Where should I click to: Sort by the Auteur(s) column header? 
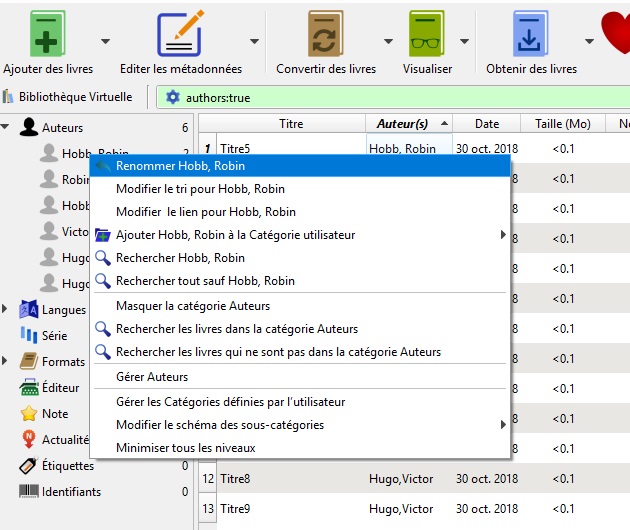[x=409, y=123]
